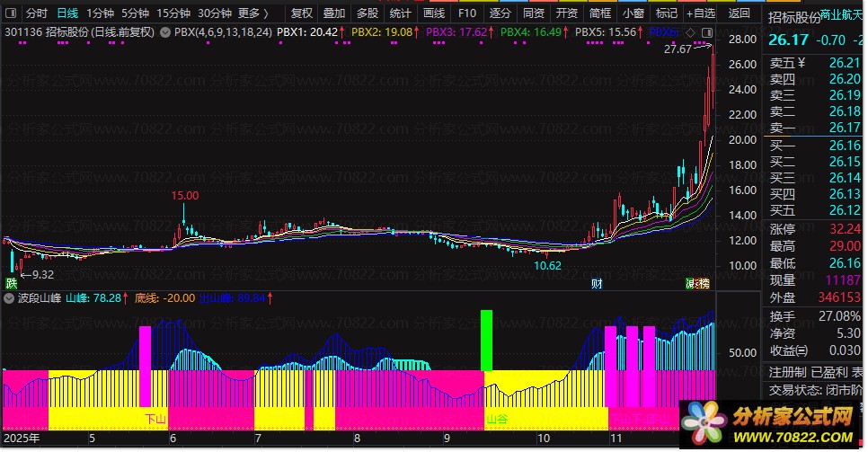The height and width of the screenshot is (452, 868).
Task: Switch to 15分钟 chart period
Action: pyautogui.click(x=173, y=13)
